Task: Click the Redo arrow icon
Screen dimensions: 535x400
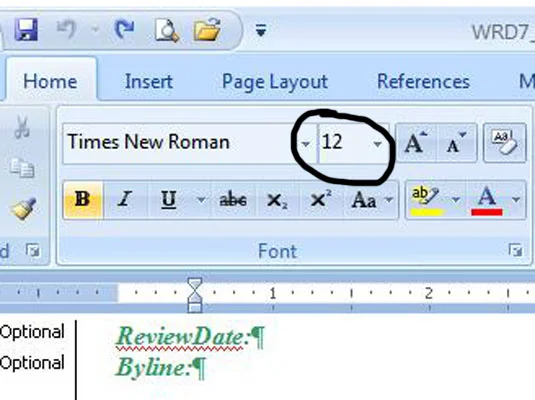Action: click(124, 29)
